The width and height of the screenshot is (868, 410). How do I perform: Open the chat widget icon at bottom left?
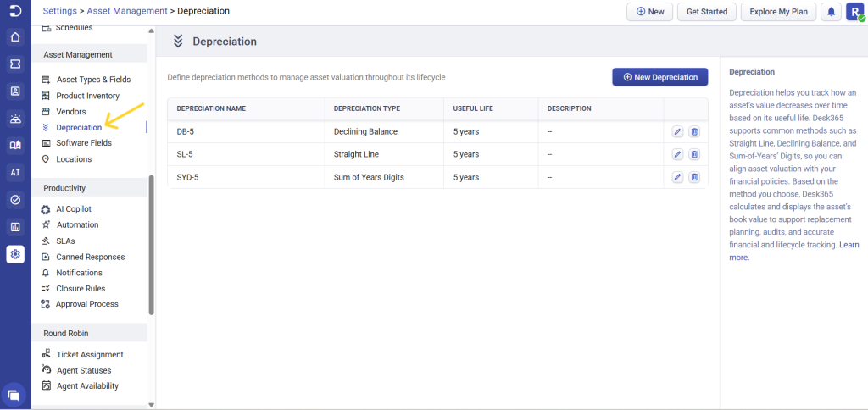point(14,394)
